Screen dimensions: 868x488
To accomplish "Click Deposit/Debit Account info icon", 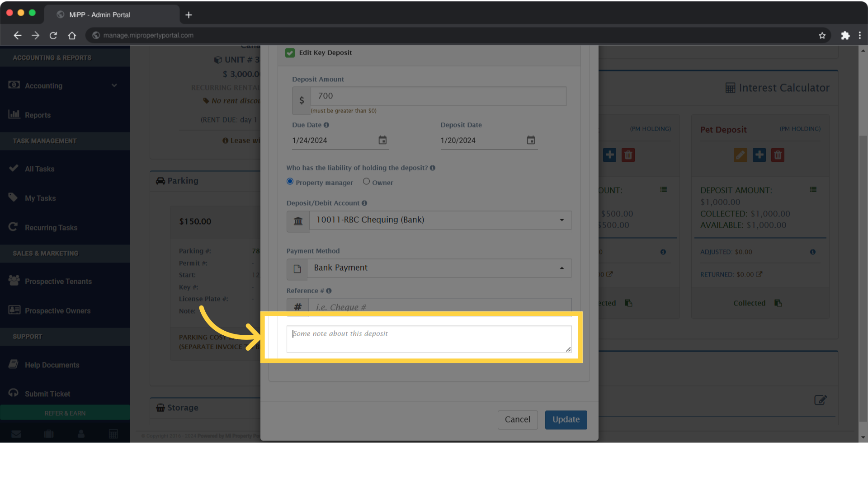I will click(364, 203).
